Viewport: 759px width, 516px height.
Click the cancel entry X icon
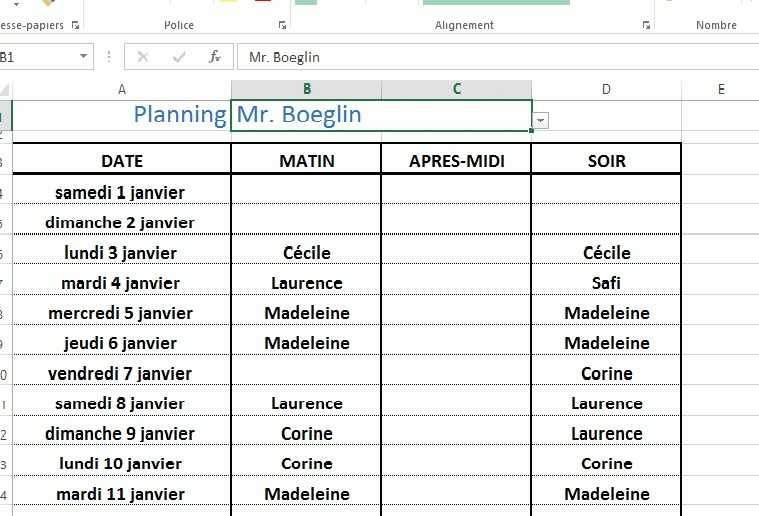143,58
